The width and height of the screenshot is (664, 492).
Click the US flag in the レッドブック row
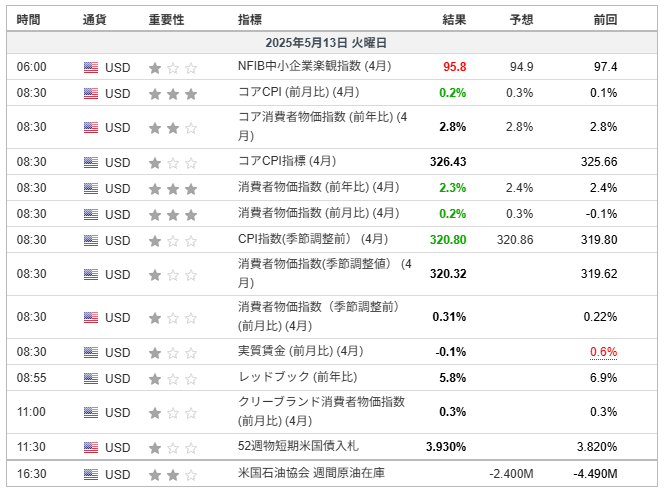91,378
